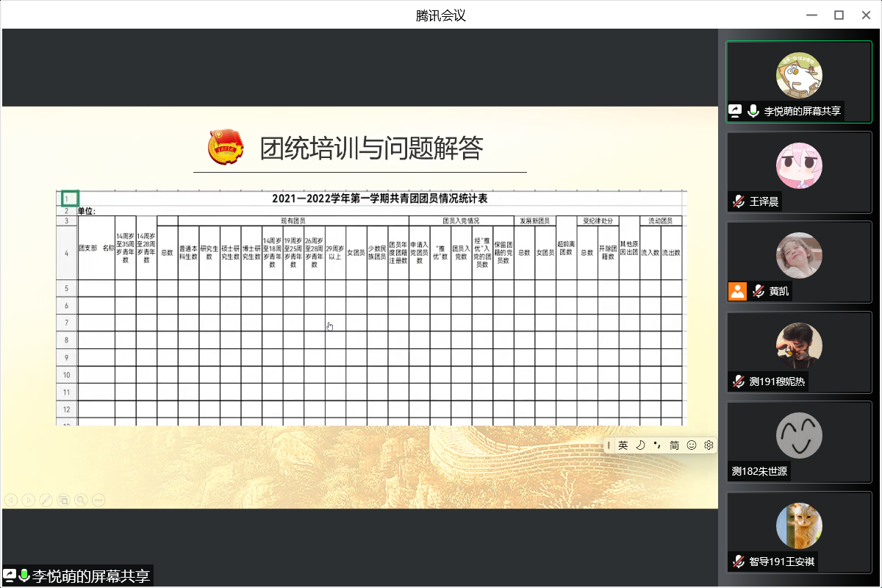The image size is (882, 588).
Task: Click the green microphone icon on 李悦萌's tile
Action: click(753, 111)
